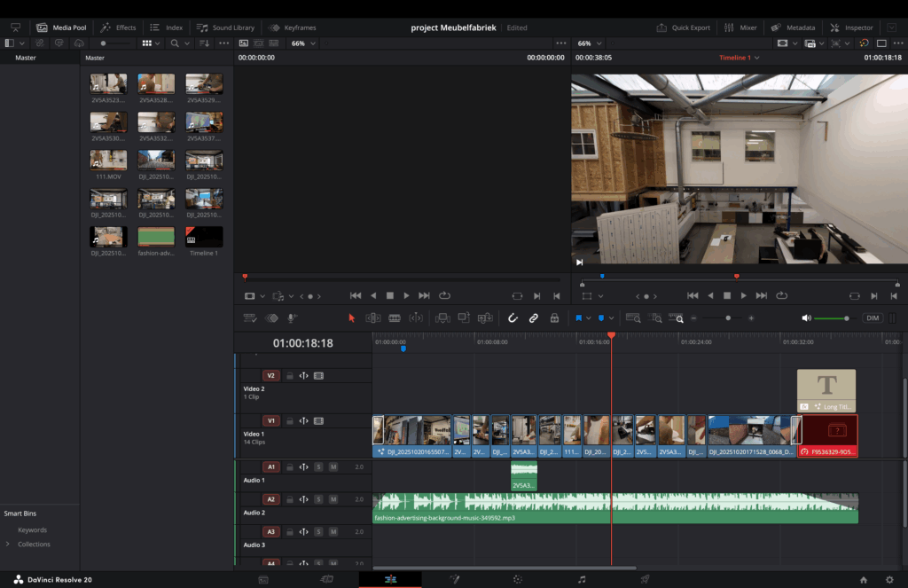Viewport: 908px width, 588px height.
Task: Adjust the monitor volume slider
Action: [832, 318]
